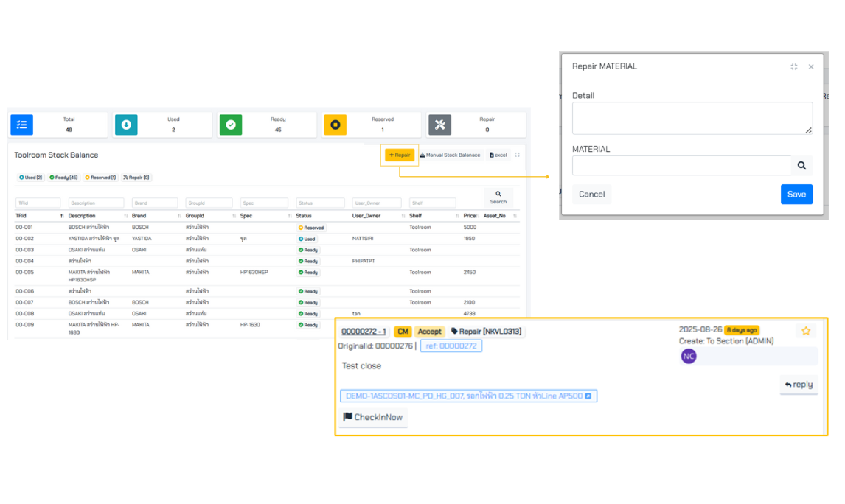Toggle the Used (2) status filter
The image size is (845, 504).
31,178
